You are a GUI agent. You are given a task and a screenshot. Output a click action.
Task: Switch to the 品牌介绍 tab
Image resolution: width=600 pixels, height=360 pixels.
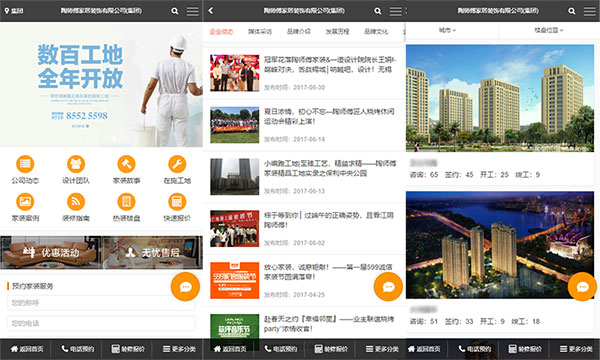(298, 31)
